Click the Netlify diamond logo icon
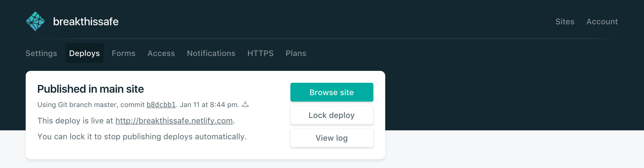644x168 pixels. pos(35,21)
